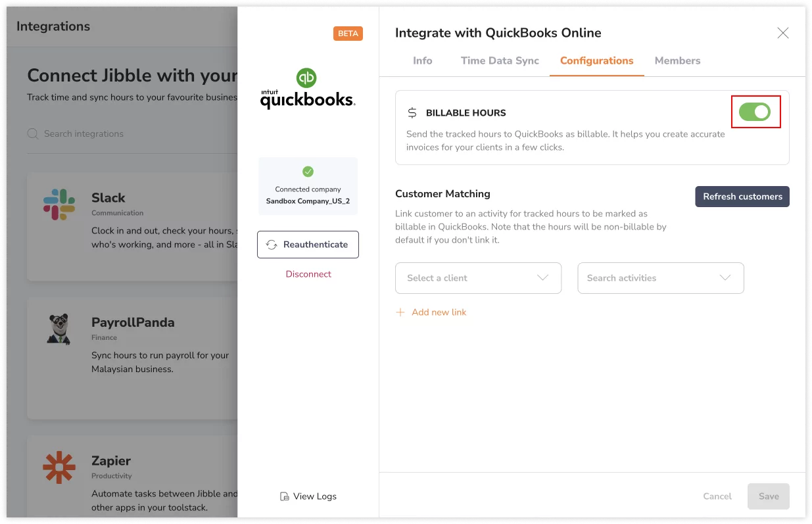The width and height of the screenshot is (812, 524).
Task: Click the BETA badge
Action: tap(348, 34)
